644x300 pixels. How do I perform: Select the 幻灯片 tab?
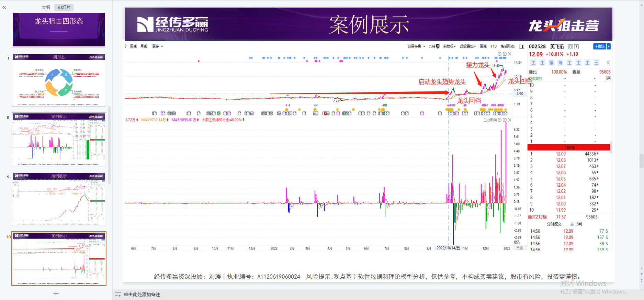[64, 7]
